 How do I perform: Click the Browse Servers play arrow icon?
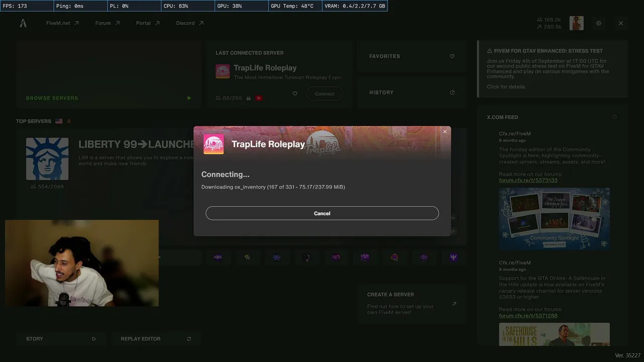point(189,98)
